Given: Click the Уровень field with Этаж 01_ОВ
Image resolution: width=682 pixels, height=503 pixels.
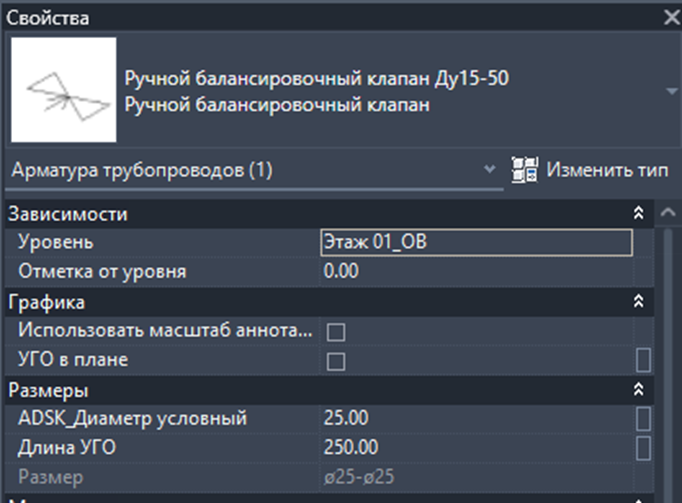Looking at the screenshot, I should (x=476, y=242).
